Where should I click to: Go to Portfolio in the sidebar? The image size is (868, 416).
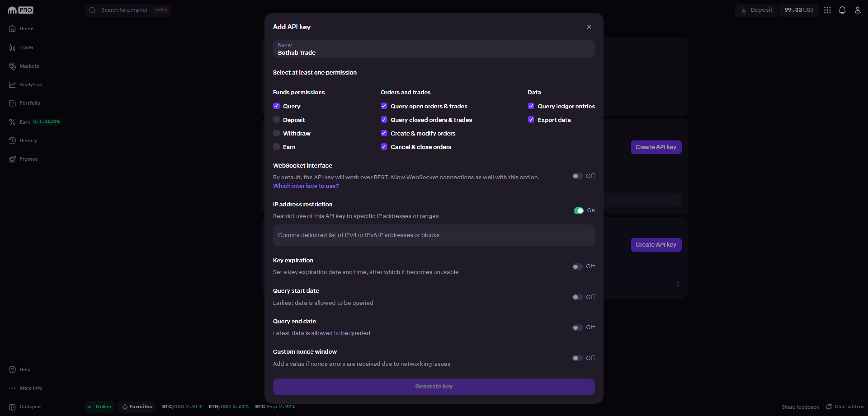pyautogui.click(x=30, y=103)
